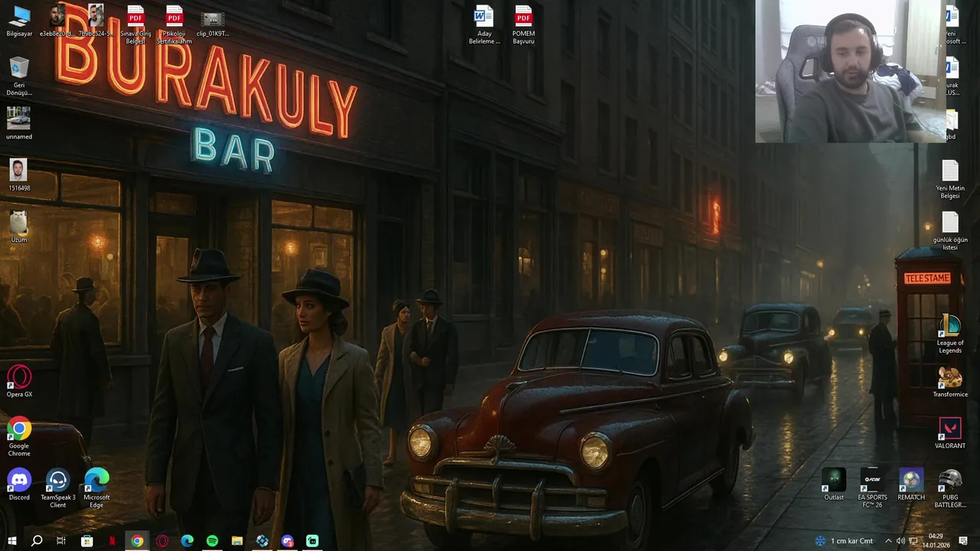The width and height of the screenshot is (980, 551).
Task: Open the Windows Start menu
Action: 11,541
